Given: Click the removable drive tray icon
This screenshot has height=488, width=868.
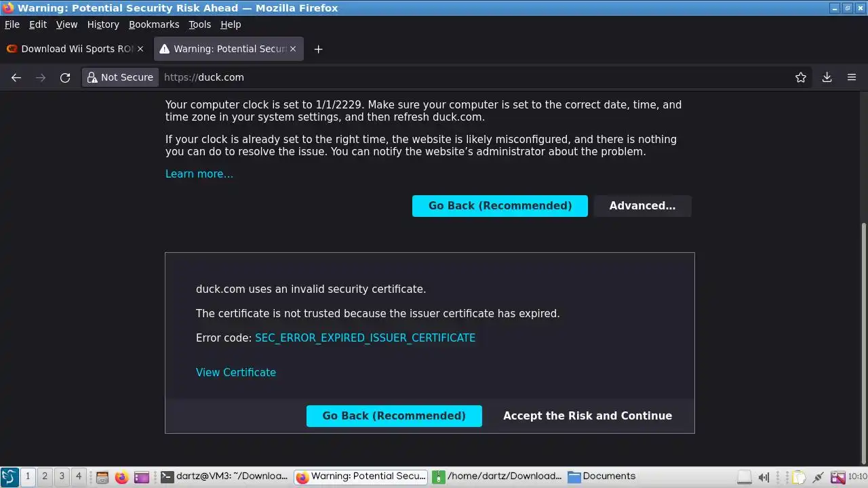Looking at the screenshot, I should click(745, 477).
